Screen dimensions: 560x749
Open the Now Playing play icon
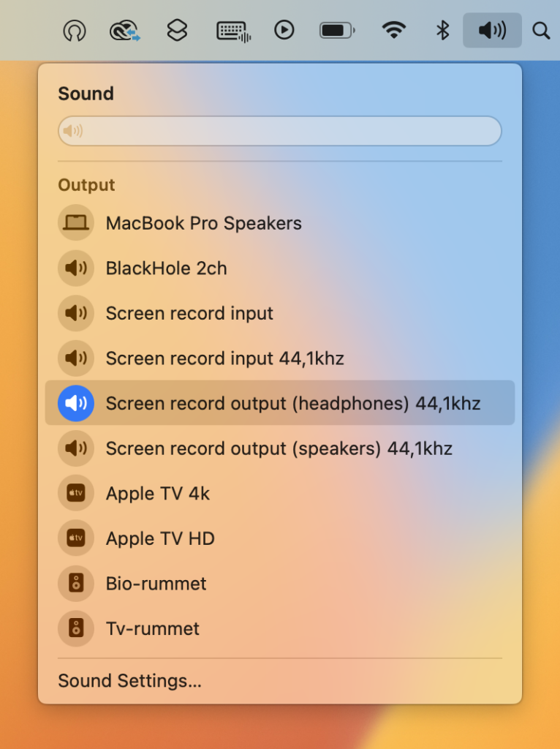coord(284,30)
